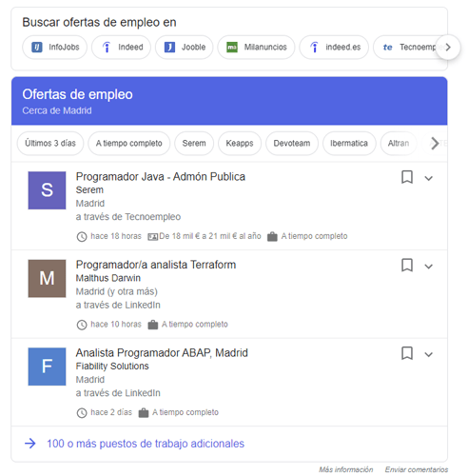Open the Indeed job site chip
The image size is (468, 476).
[x=121, y=48]
